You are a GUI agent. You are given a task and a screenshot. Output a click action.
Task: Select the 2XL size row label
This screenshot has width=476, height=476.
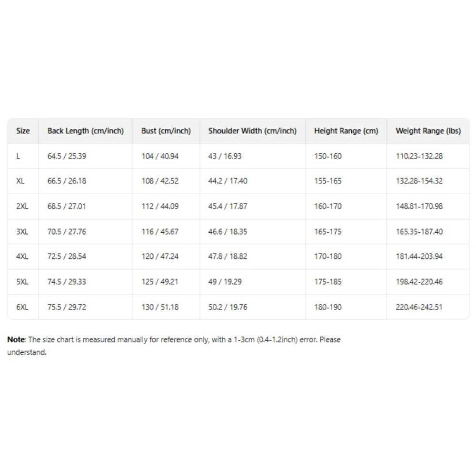[22, 207]
